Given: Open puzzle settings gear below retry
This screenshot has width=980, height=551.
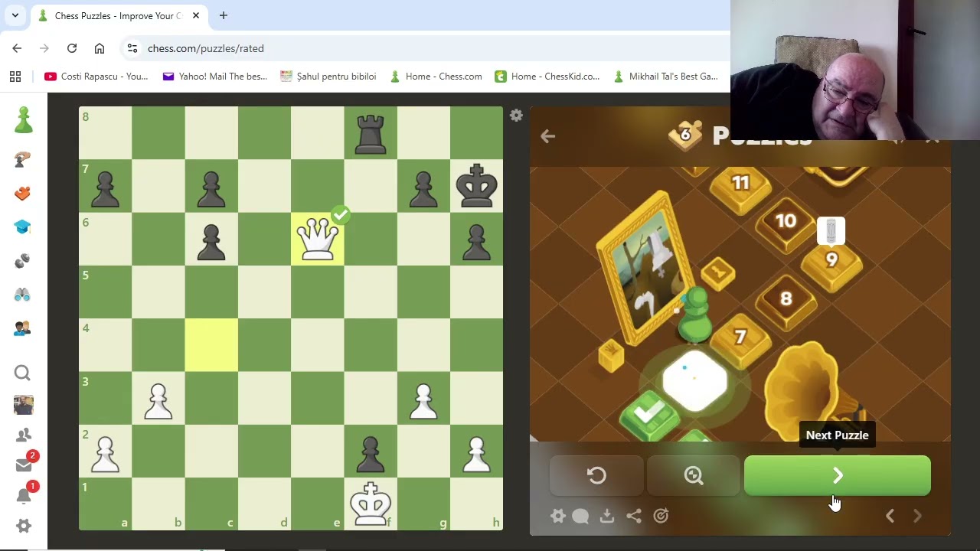Looking at the screenshot, I should coord(558,516).
